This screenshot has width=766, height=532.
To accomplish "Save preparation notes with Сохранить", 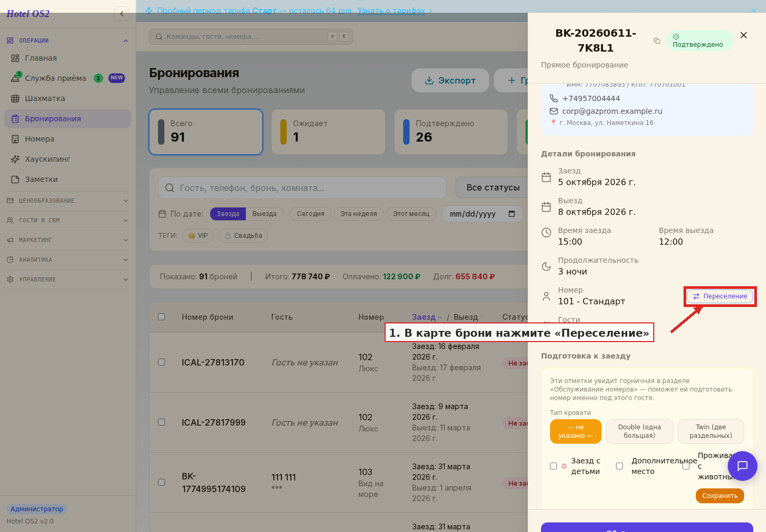I will (x=720, y=496).
